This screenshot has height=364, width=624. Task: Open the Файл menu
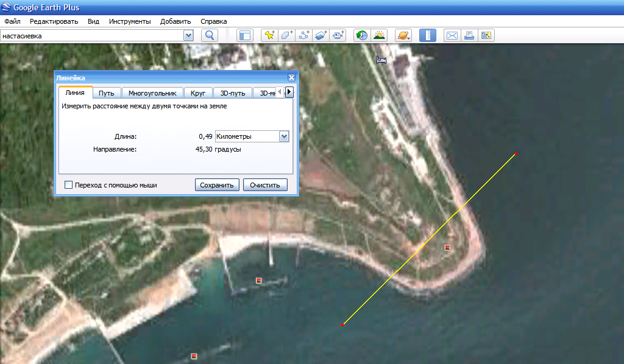click(12, 21)
